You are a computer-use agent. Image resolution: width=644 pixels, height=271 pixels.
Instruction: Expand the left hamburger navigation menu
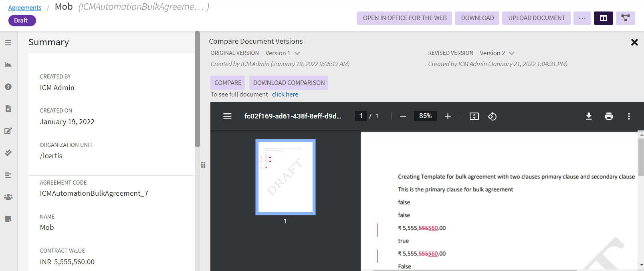pos(8,42)
